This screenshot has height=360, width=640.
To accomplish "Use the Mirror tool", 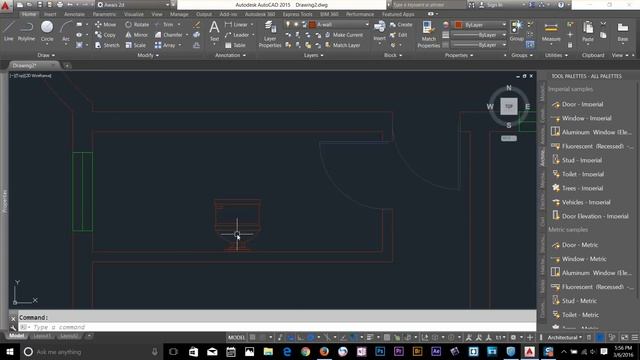I will click(x=136, y=35).
